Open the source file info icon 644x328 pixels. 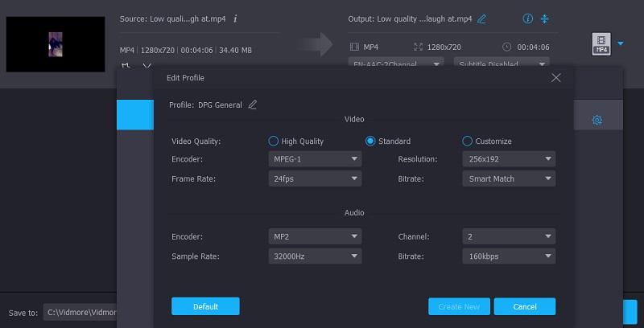point(235,18)
